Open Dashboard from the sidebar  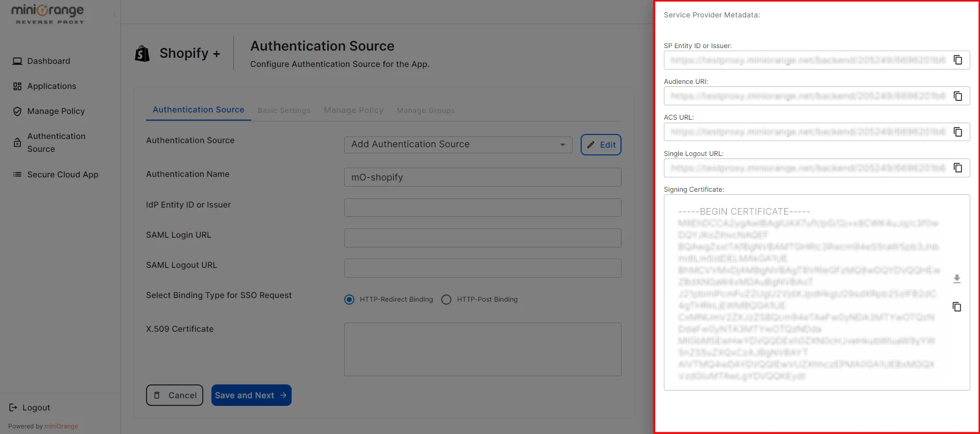click(49, 61)
